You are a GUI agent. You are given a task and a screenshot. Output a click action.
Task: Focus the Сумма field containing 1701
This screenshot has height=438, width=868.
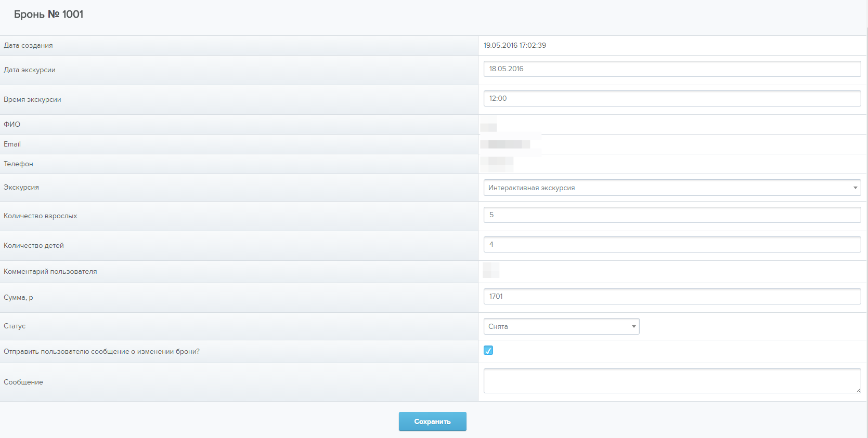click(x=671, y=297)
